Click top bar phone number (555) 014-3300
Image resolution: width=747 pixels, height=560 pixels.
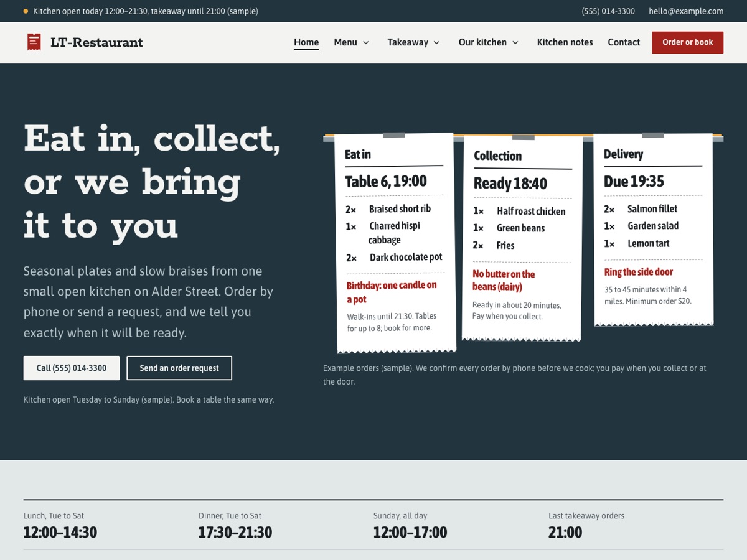(x=608, y=11)
